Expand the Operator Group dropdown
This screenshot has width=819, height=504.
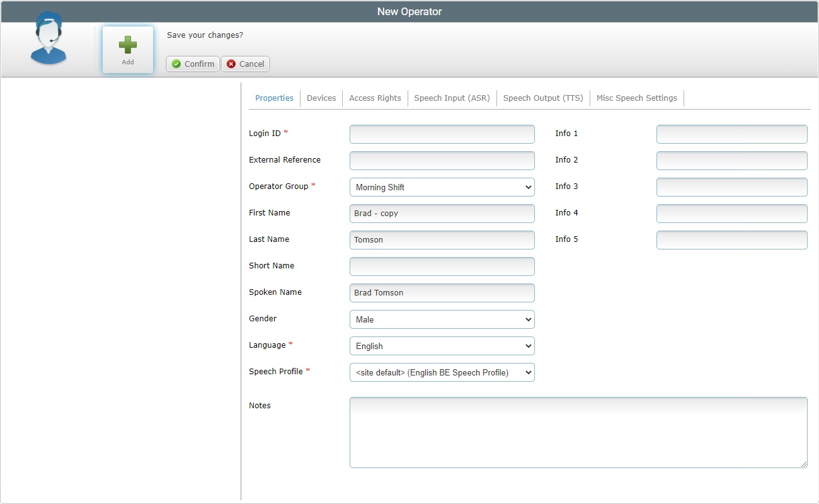442,187
